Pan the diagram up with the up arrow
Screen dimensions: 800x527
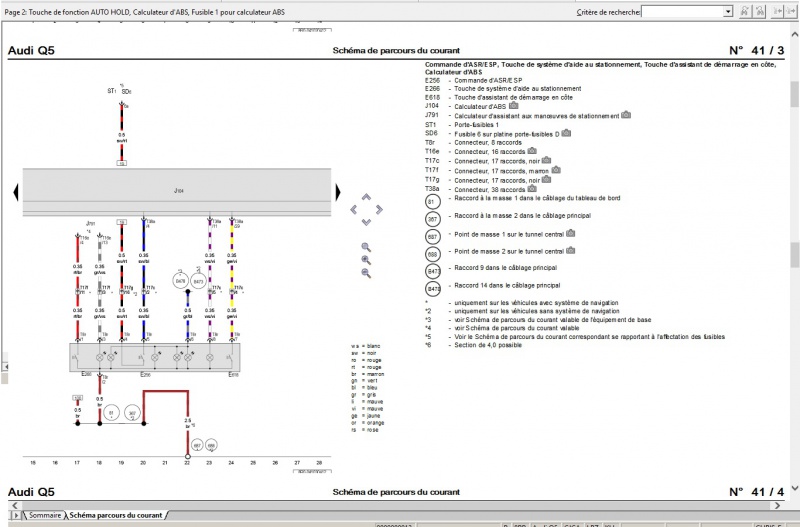(366, 197)
